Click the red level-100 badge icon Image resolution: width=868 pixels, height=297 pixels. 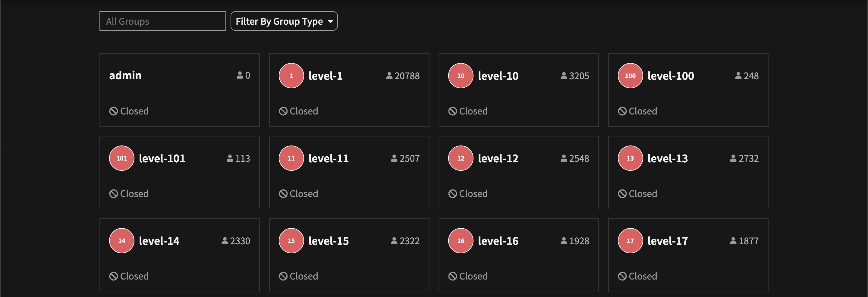[630, 76]
